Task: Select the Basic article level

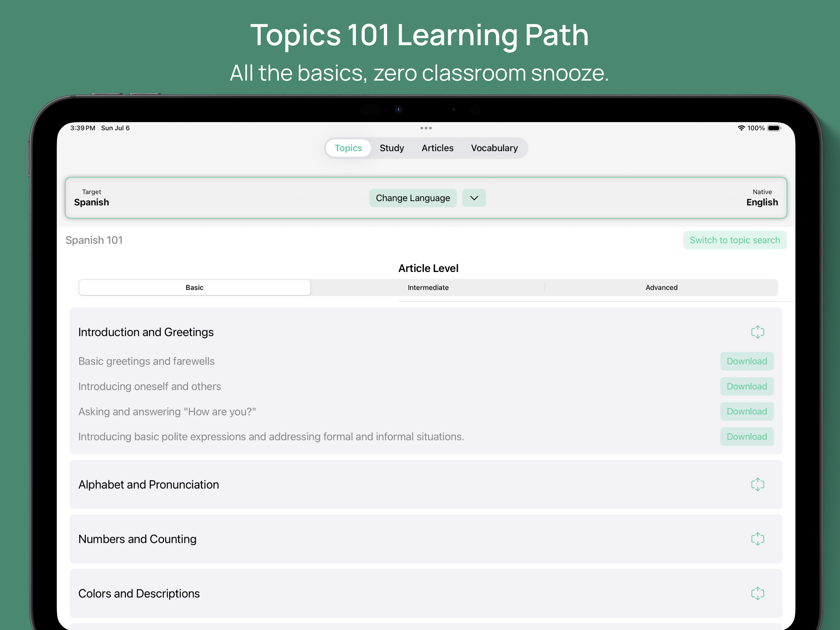Action: click(x=194, y=288)
